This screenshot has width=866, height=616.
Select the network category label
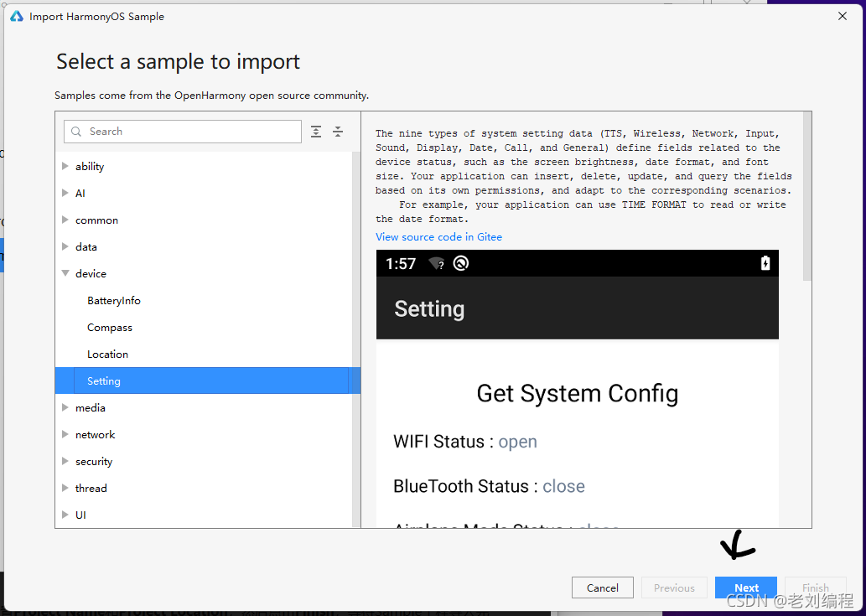pyautogui.click(x=95, y=434)
